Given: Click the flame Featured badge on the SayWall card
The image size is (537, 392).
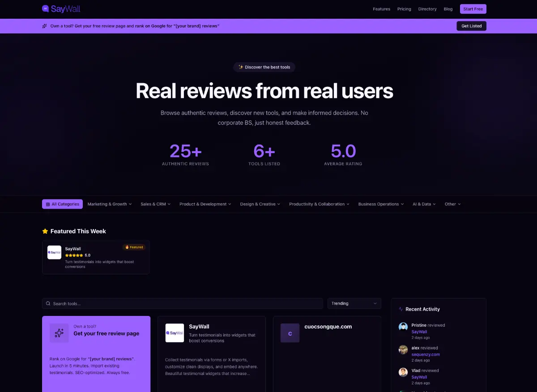Looking at the screenshot, I should [134, 247].
